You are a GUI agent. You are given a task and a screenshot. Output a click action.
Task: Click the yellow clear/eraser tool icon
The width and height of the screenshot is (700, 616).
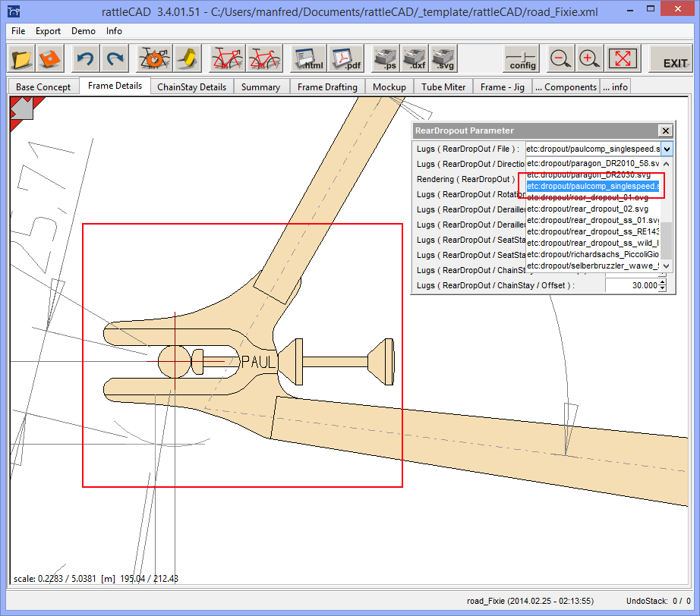pyautogui.click(x=188, y=58)
